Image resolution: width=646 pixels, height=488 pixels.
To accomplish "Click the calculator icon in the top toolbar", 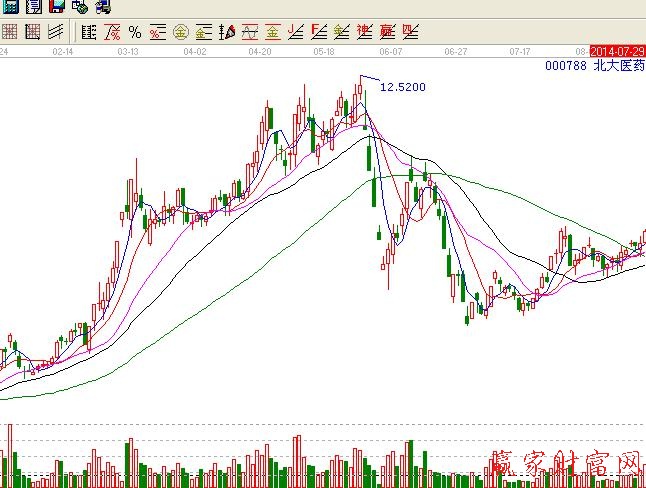I will pyautogui.click(x=11, y=7).
